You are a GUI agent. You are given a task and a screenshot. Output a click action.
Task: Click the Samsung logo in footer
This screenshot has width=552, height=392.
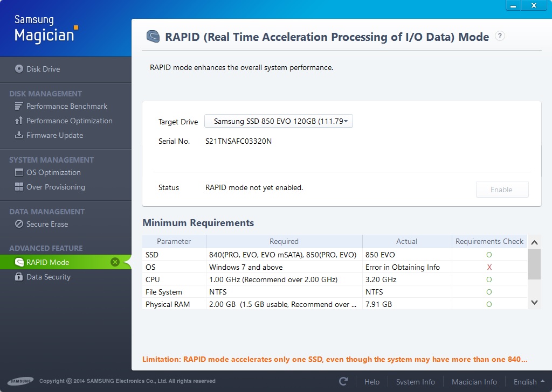pyautogui.click(x=21, y=381)
